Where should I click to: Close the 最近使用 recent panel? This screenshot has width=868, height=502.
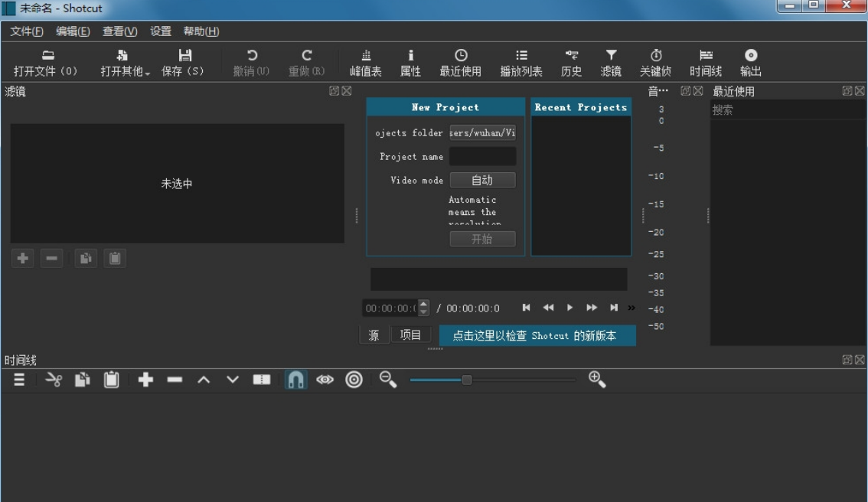(x=860, y=91)
